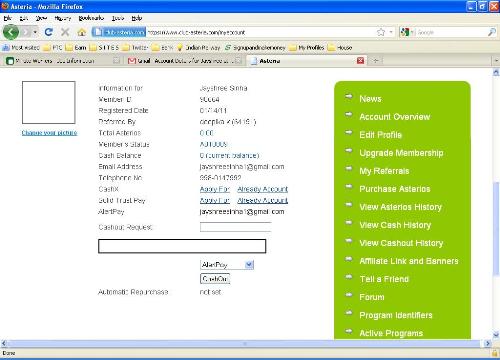Click the Forward navigation arrow

tap(26, 32)
